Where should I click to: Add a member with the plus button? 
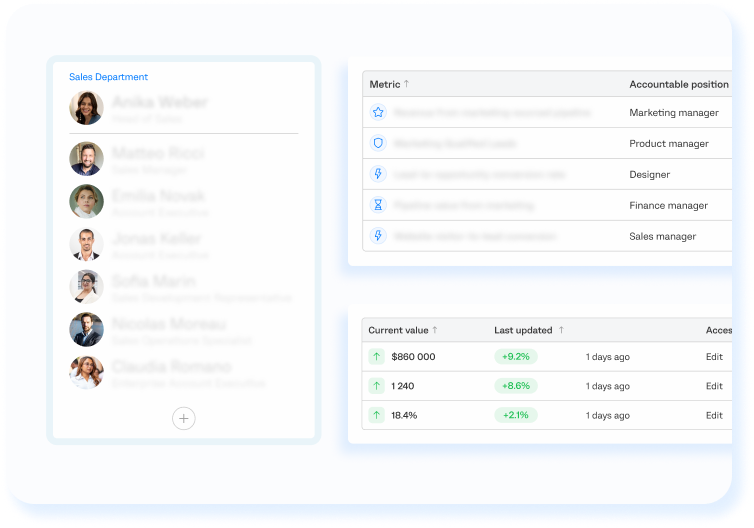(x=184, y=418)
